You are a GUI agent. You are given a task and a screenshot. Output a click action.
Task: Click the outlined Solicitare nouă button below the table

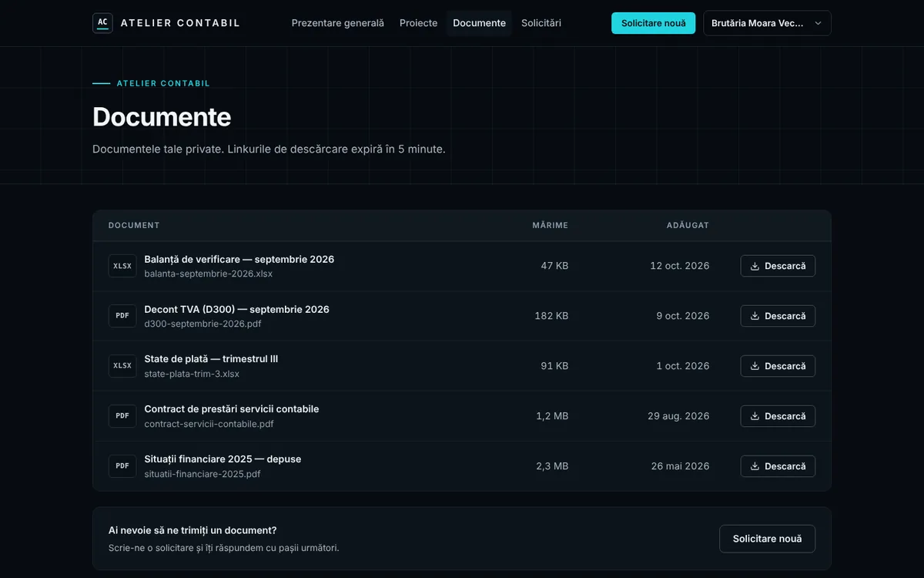[767, 539]
